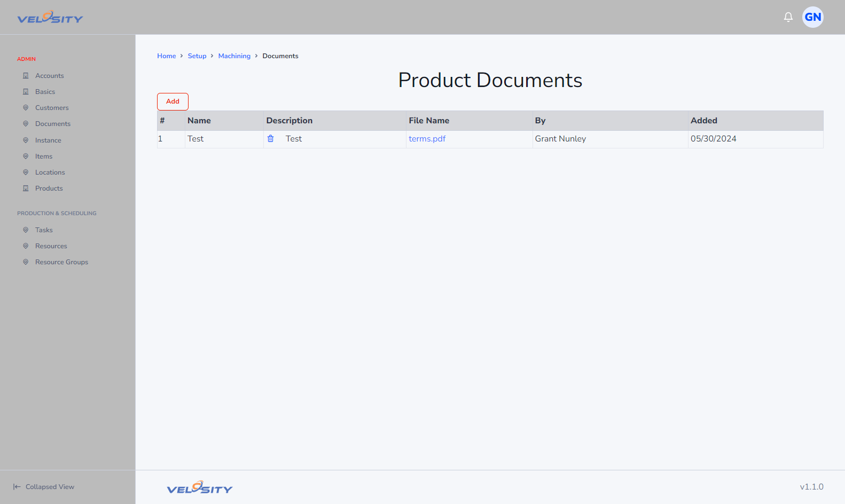Click the Velosity logo in header
Viewport: 845px width, 504px height.
(x=50, y=18)
